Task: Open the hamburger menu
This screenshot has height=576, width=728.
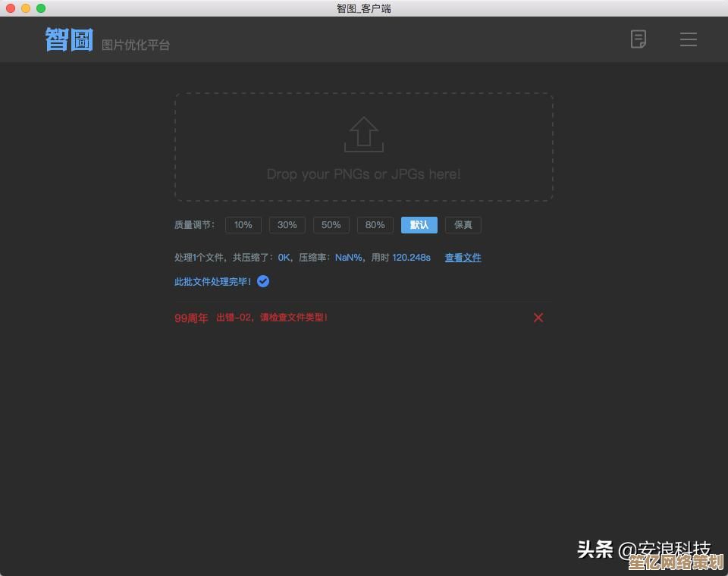Action: (688, 39)
